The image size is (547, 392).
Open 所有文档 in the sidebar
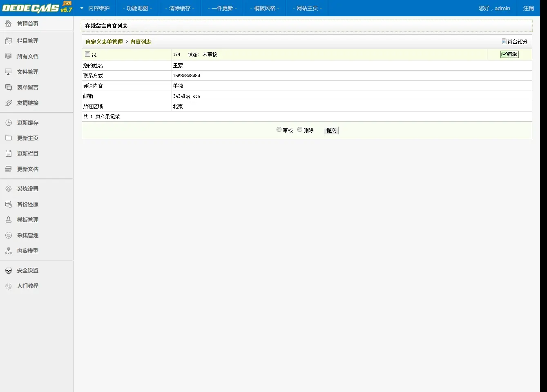[28, 56]
